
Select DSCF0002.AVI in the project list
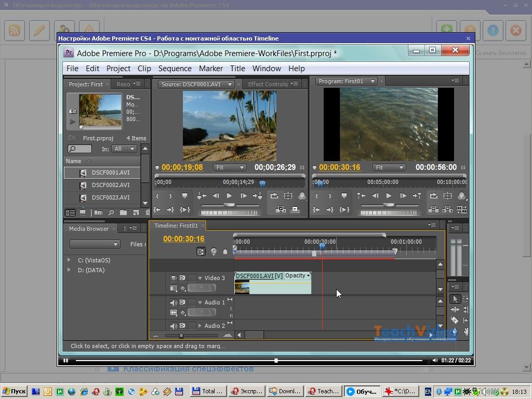110,185
